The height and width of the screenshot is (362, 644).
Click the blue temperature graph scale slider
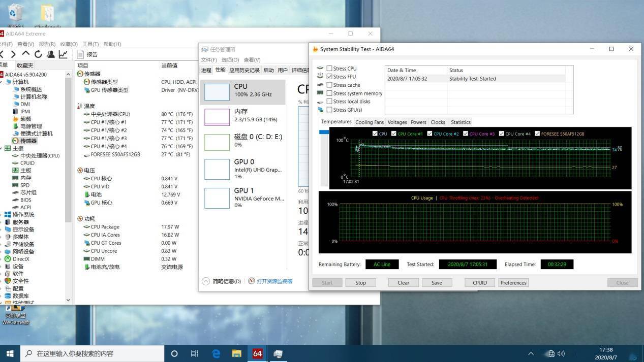pos(324,132)
